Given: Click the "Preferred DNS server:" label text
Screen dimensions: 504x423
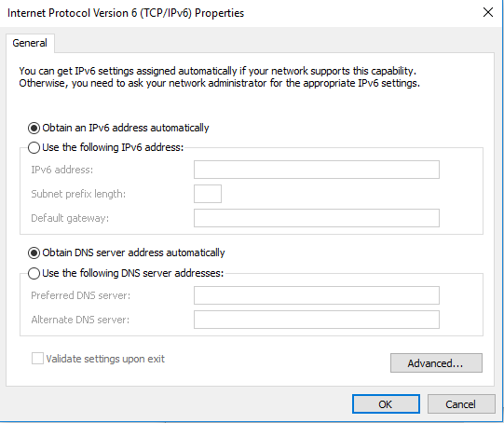Looking at the screenshot, I should point(81,295).
